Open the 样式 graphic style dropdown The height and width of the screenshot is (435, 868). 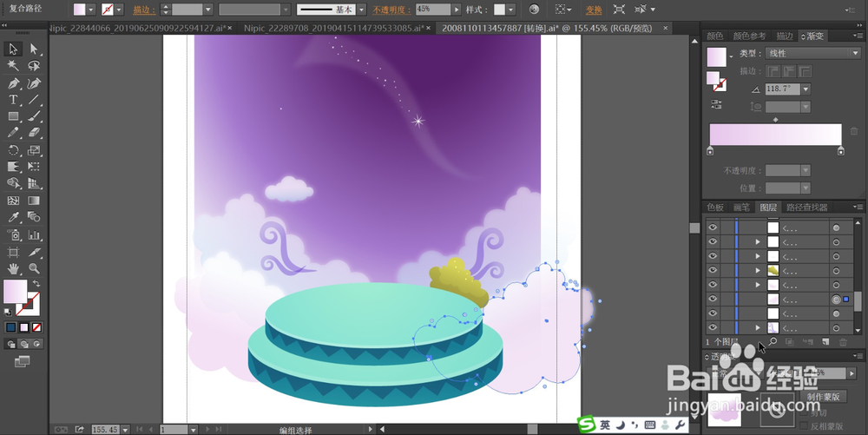(x=511, y=10)
